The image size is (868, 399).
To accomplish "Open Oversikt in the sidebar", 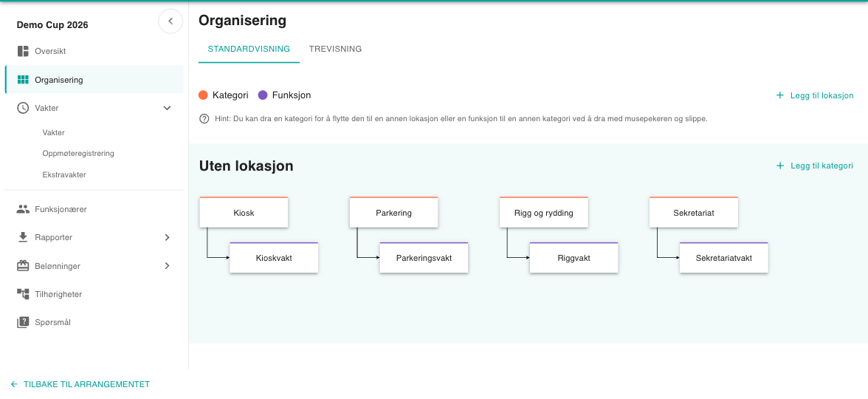I will (94, 52).
